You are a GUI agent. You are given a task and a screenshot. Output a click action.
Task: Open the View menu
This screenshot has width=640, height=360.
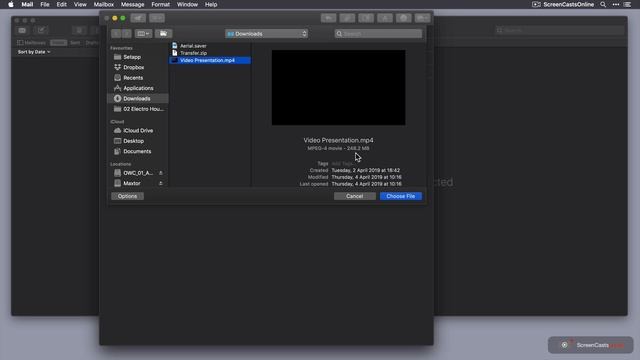80,4
